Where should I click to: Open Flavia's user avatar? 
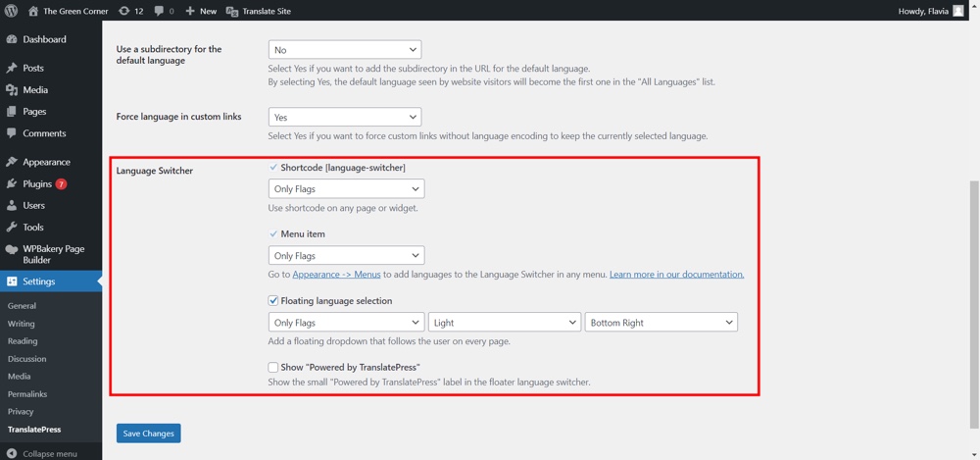point(958,11)
